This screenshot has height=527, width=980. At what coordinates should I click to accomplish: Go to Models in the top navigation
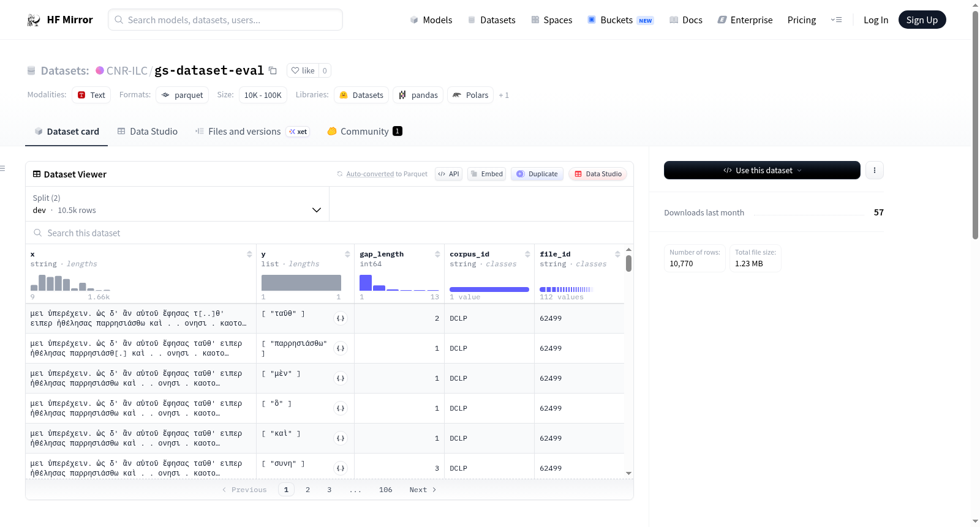pyautogui.click(x=431, y=20)
